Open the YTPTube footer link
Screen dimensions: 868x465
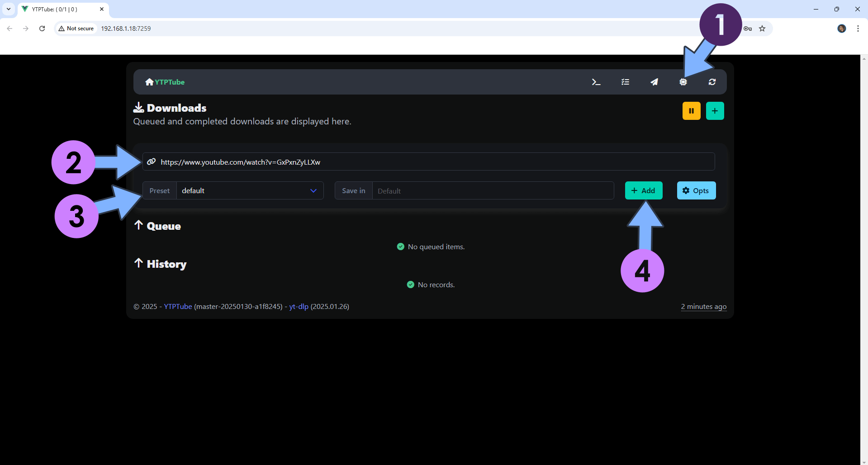coord(178,306)
